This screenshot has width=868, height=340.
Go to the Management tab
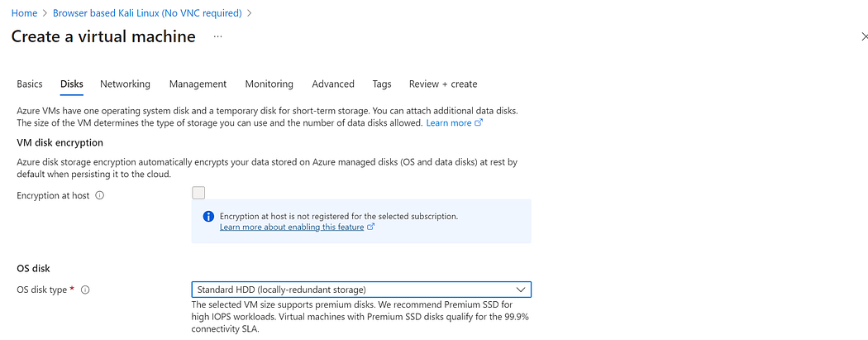[198, 84]
